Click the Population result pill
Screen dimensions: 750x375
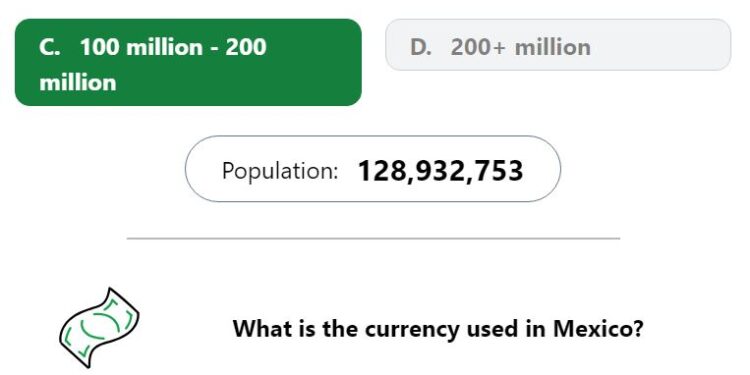tap(373, 169)
